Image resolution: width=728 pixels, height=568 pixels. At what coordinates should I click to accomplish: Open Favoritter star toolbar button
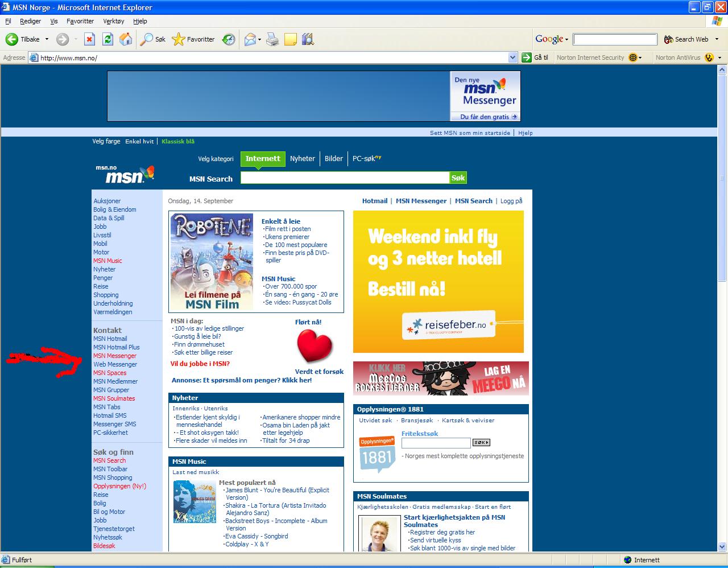(x=193, y=39)
